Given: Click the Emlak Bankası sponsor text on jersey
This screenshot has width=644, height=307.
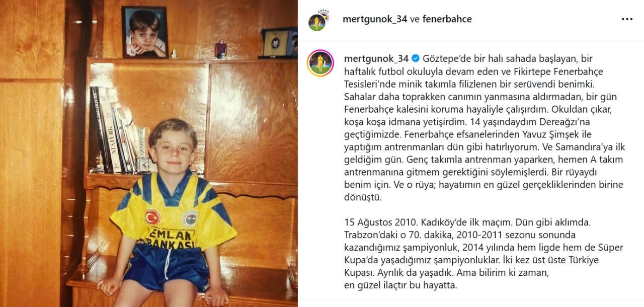Looking at the screenshot, I should click(171, 238).
